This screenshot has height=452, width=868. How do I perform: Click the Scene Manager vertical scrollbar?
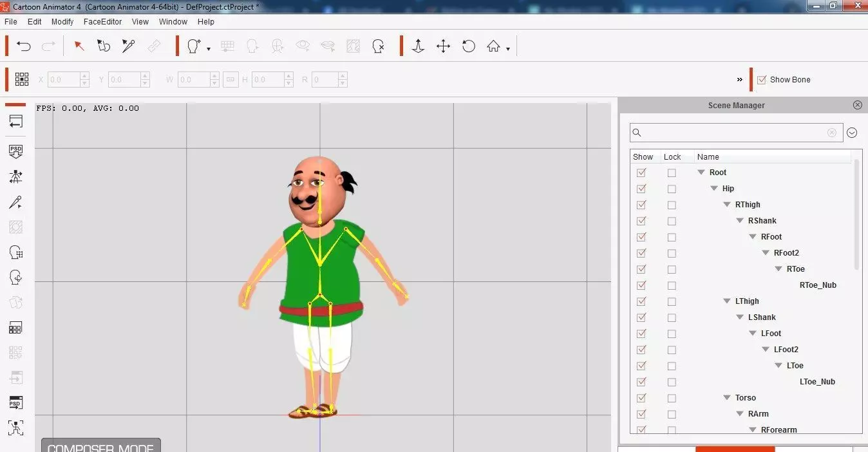click(856, 216)
